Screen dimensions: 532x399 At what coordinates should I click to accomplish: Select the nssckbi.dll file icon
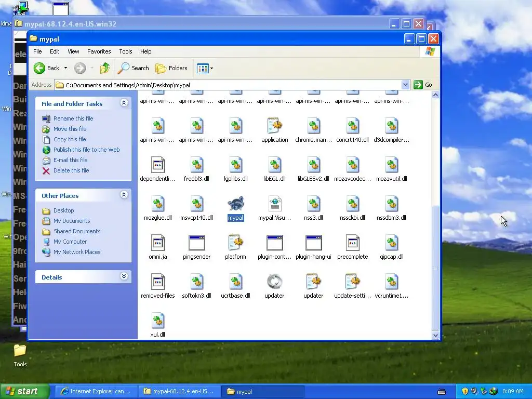tap(353, 204)
